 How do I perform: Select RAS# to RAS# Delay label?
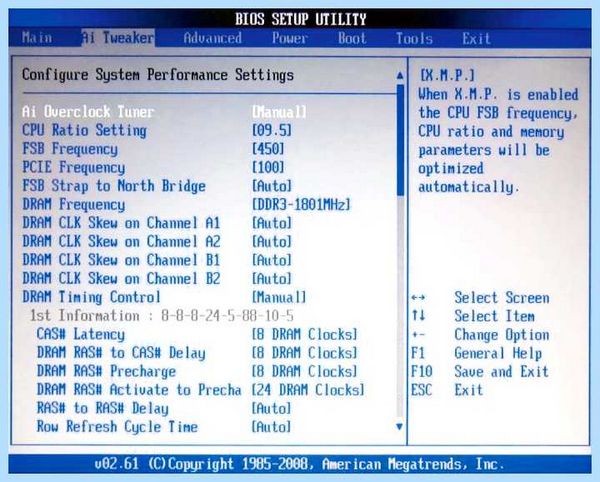pyautogui.click(x=103, y=408)
